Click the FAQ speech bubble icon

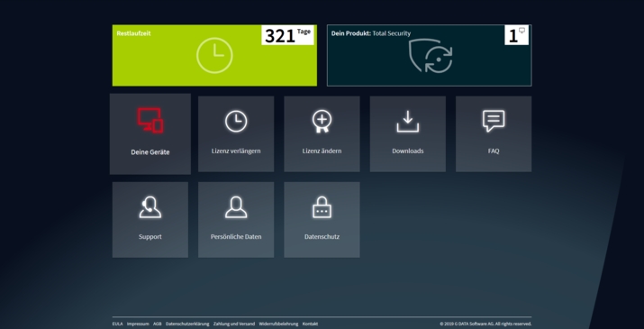[x=494, y=121]
